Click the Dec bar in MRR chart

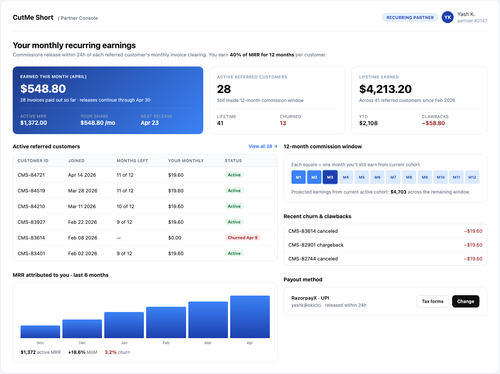click(x=82, y=329)
